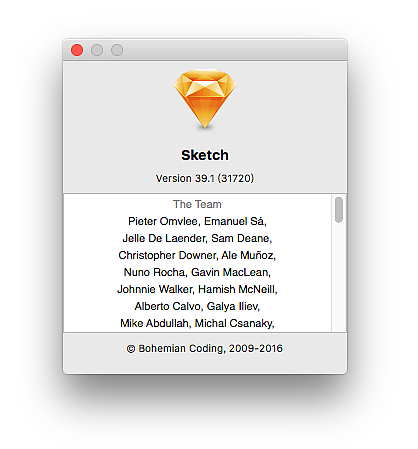418x449 pixels.
Task: Click the line starting with Christopher Downer
Action: click(197, 255)
